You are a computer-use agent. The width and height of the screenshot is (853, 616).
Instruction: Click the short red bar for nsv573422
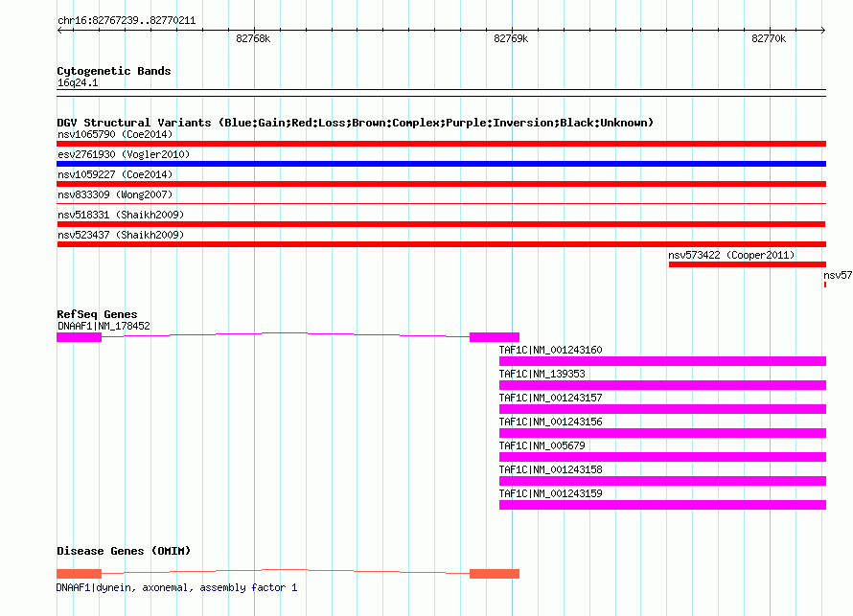tap(748, 264)
